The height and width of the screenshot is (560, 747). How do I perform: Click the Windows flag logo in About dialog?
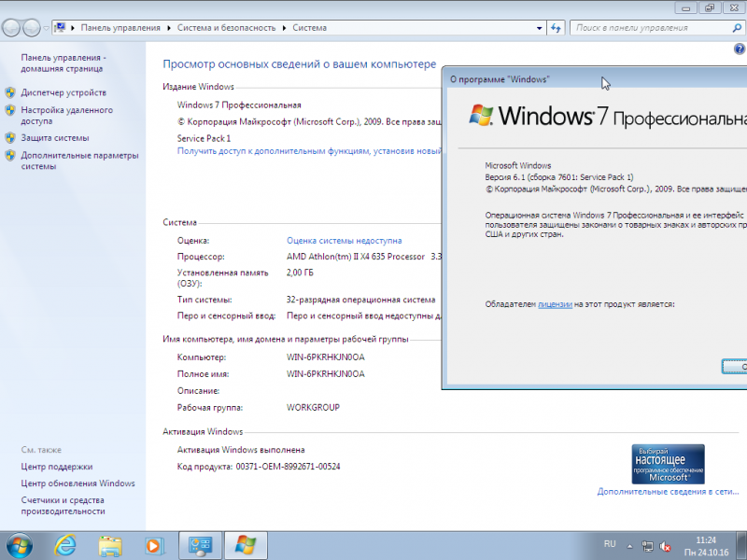[481, 115]
